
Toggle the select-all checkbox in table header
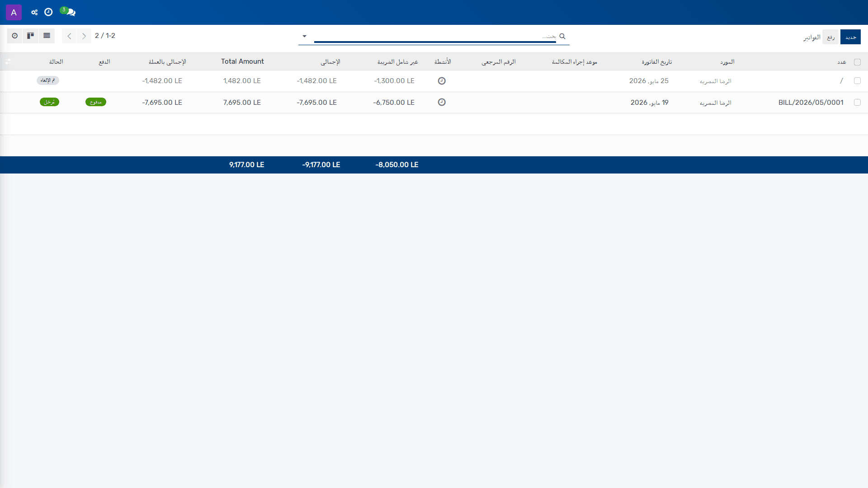pyautogui.click(x=857, y=62)
